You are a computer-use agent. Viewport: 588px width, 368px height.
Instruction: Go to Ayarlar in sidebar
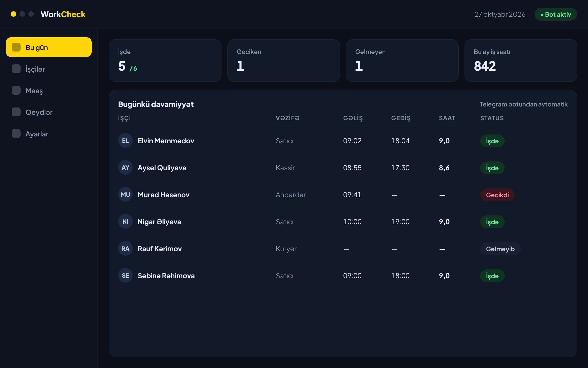[x=49, y=133]
